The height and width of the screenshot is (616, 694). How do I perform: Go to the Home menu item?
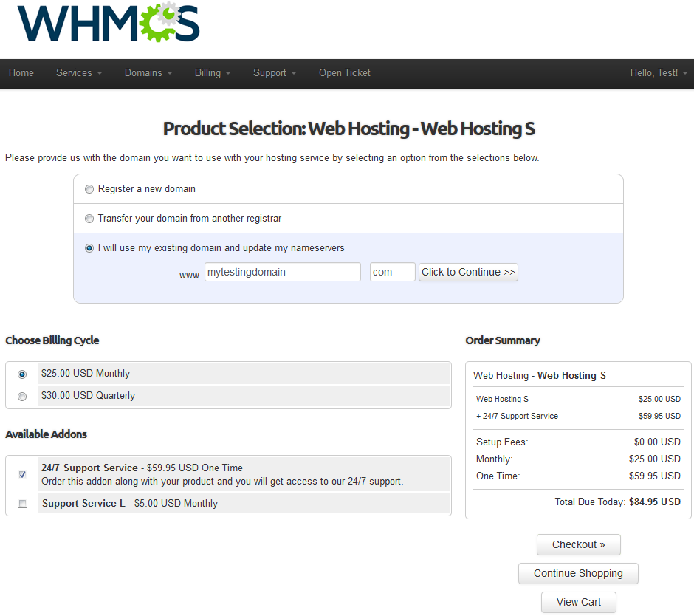[x=21, y=72]
